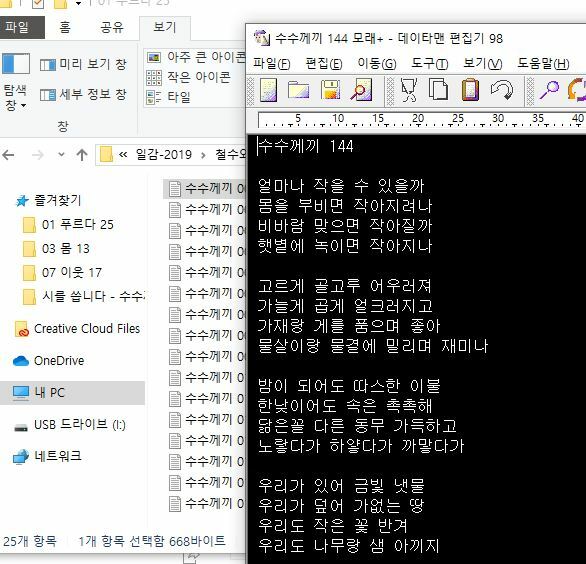
Task: Undo last edit with arrow icon
Action: point(502,90)
